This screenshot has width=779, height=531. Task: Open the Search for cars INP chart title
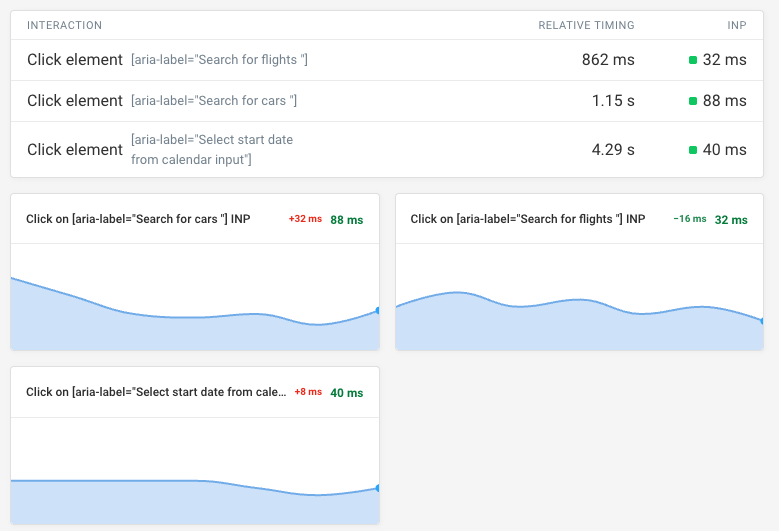click(x=138, y=219)
